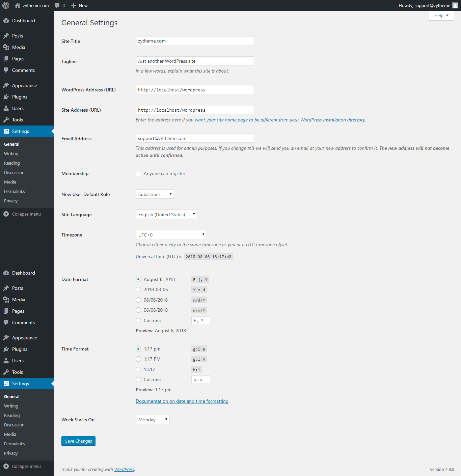Expand the Timezone UTC+0 dropdown
This screenshot has height=476, width=461.
(x=171, y=235)
